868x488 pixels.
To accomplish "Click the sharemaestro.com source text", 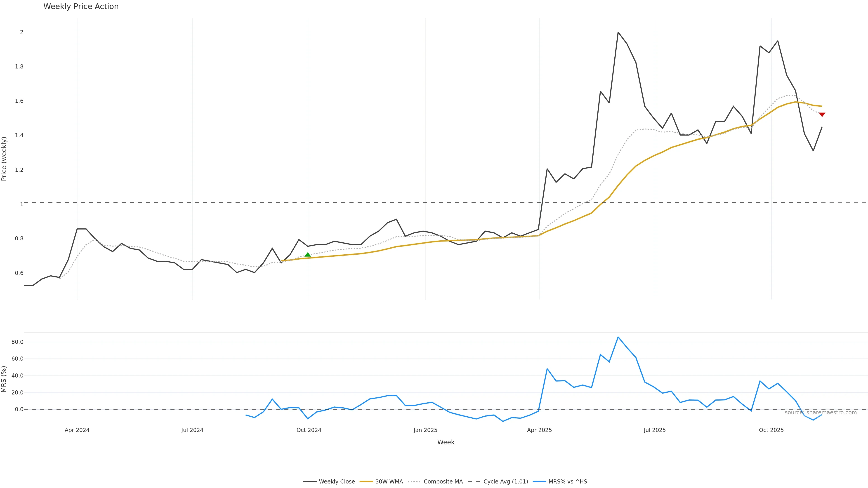I will point(821,413).
